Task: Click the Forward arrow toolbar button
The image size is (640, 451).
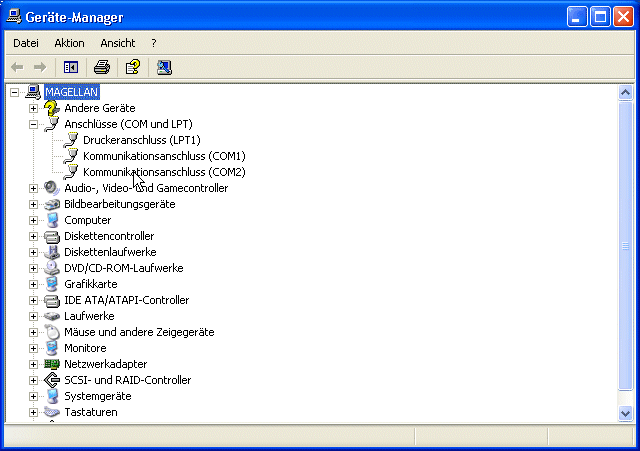Action: pyautogui.click(x=40, y=67)
